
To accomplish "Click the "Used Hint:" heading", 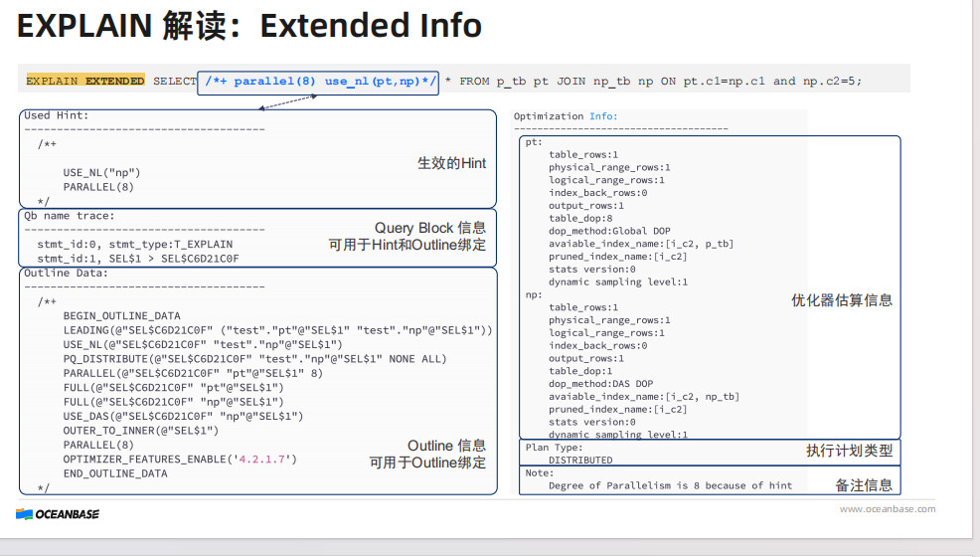I will click(57, 115).
